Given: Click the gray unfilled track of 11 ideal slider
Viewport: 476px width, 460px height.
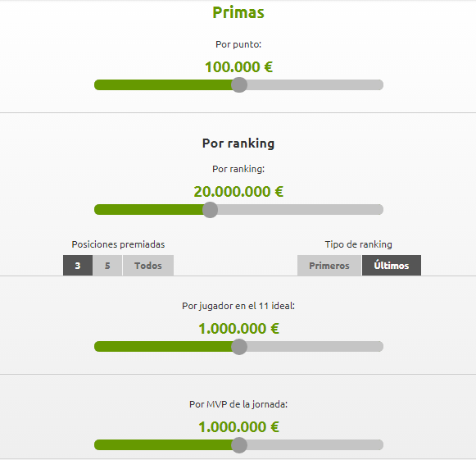Looking at the screenshot, I should [x=315, y=347].
